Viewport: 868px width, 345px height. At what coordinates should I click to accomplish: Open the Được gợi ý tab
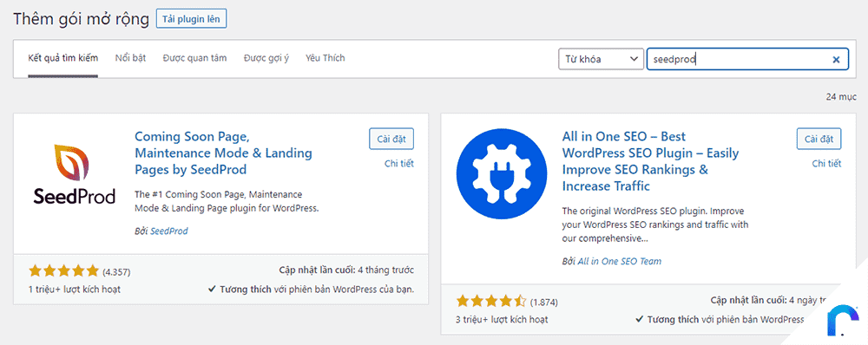[x=266, y=58]
